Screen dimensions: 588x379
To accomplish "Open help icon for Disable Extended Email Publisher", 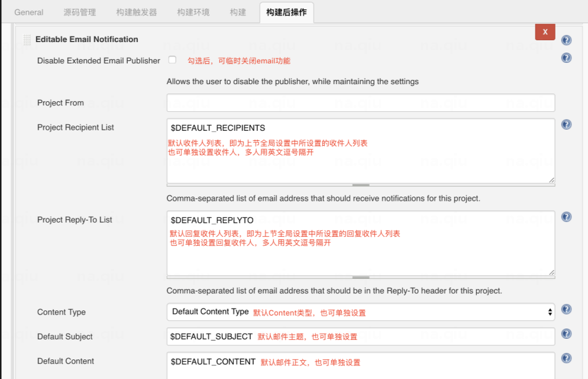I will pos(566,58).
